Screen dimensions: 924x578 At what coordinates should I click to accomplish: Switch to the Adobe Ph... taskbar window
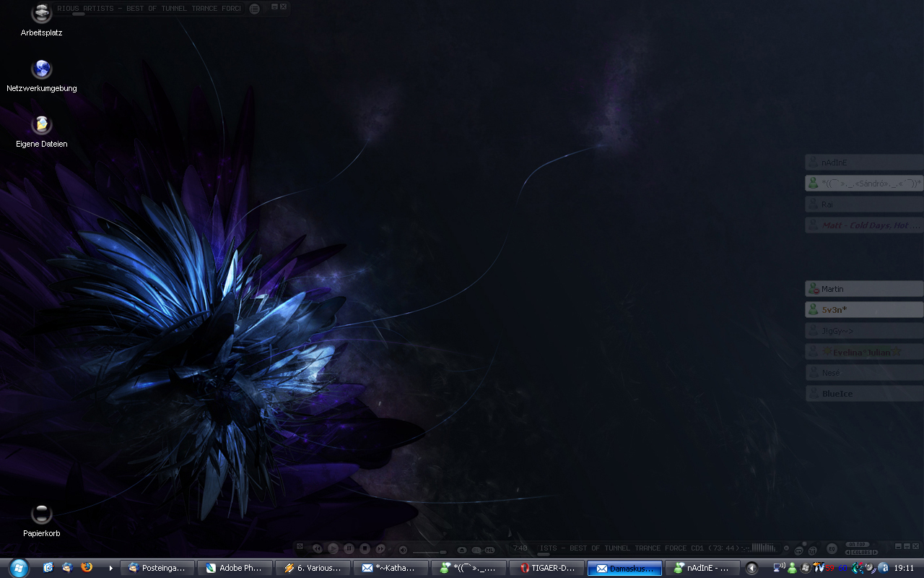click(235, 568)
